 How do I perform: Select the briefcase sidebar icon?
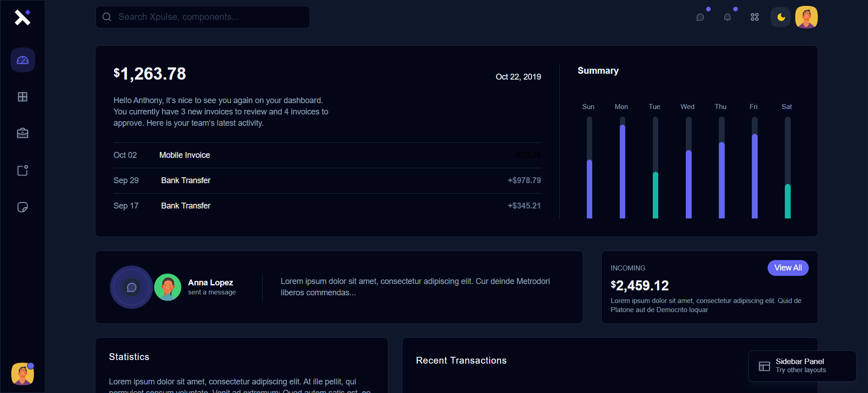[x=23, y=133]
